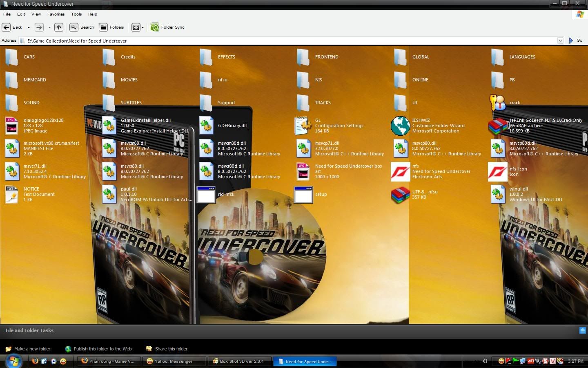This screenshot has width=588, height=368.
Task: Open the Favorites menu
Action: coord(56,14)
